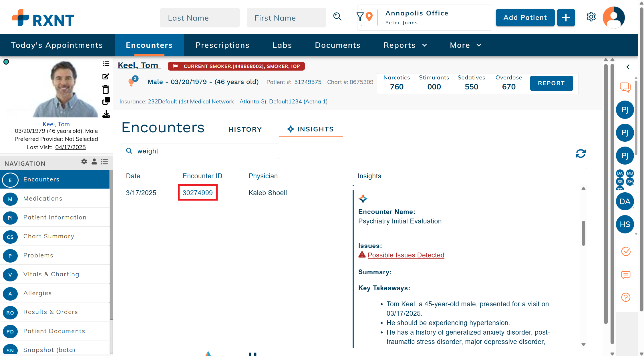Open the help question mark icon
Image resolution: width=644 pixels, height=356 pixels.
626,297
